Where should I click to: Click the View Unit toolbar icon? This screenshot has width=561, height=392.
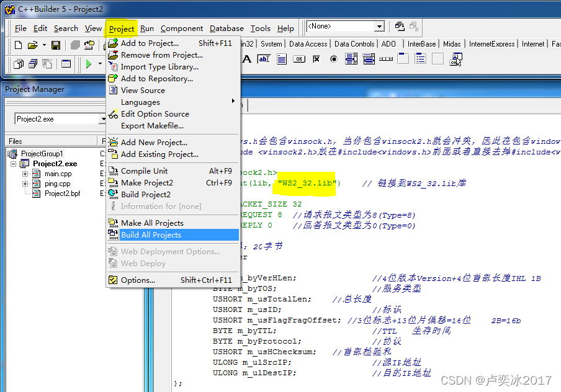pyautogui.click(x=19, y=64)
